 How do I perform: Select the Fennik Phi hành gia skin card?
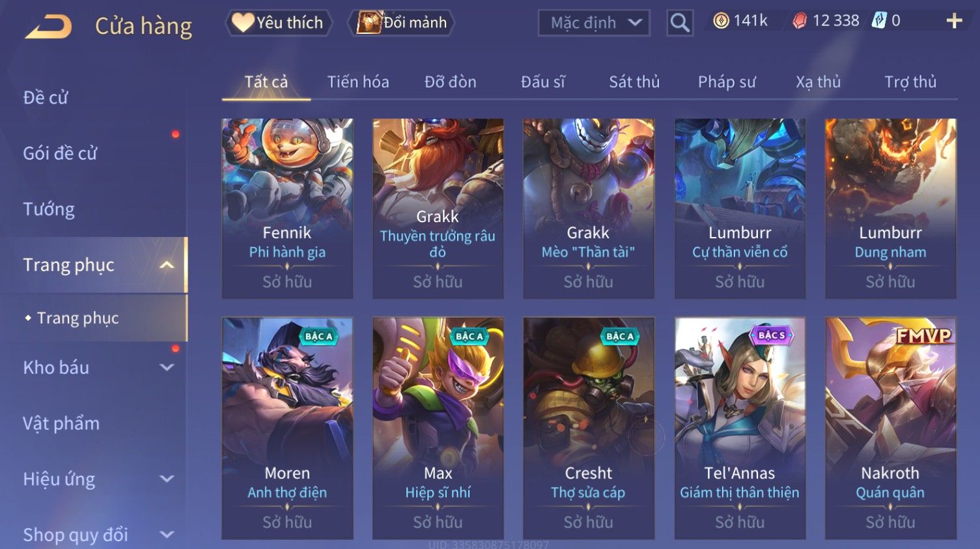pyautogui.click(x=287, y=208)
